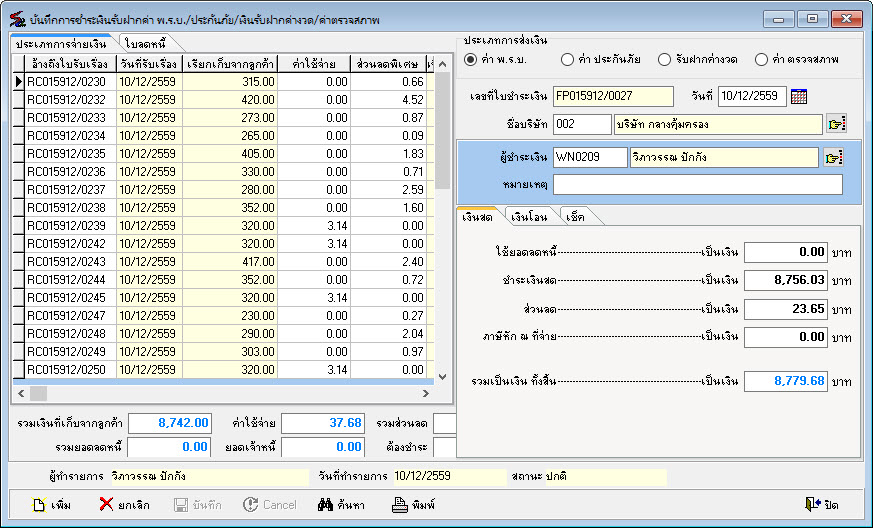873x528 pixels.
Task: Select row RC015912/0232
Action: coord(225,100)
